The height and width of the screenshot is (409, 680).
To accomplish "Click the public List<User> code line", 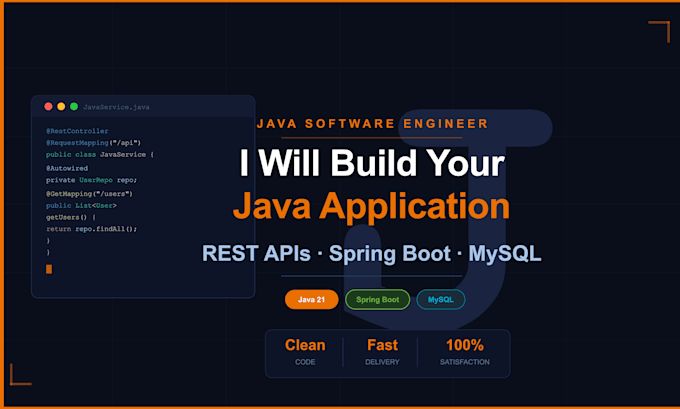I will pos(82,206).
